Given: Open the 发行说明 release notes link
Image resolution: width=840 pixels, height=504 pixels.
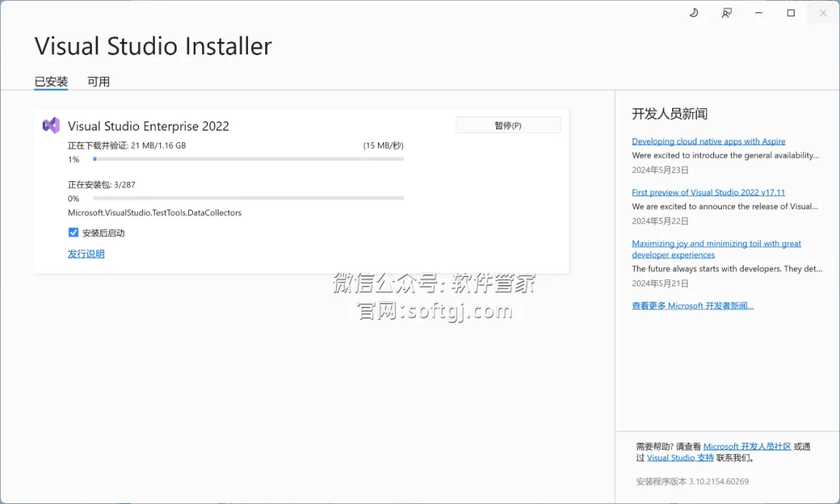Looking at the screenshot, I should 86,254.
